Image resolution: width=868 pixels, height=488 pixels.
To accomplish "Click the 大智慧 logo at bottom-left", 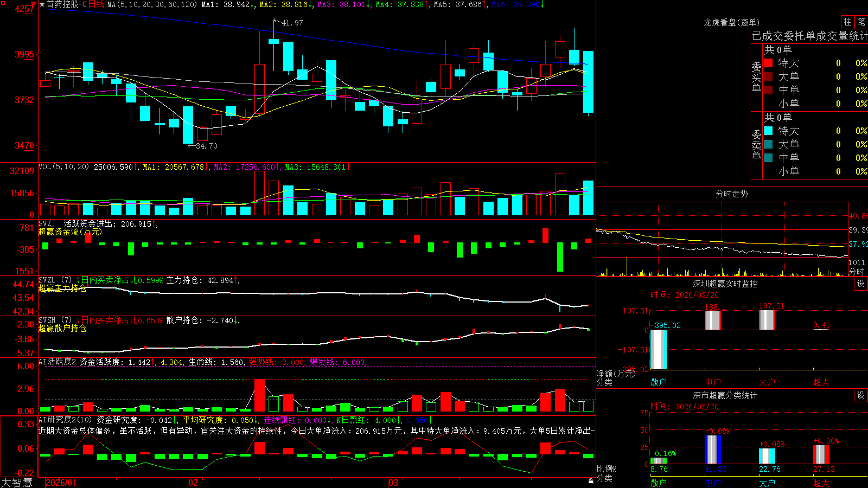I will tap(17, 482).
